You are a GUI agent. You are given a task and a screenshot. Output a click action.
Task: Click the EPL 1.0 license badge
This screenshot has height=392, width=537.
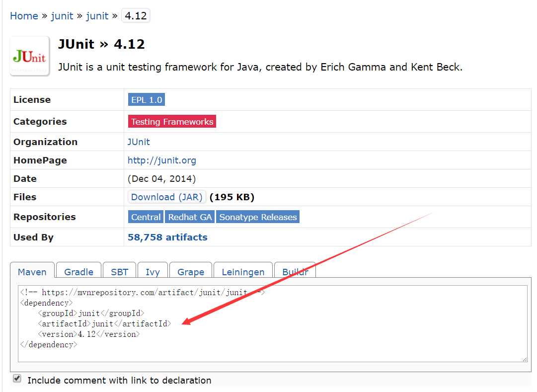click(147, 100)
